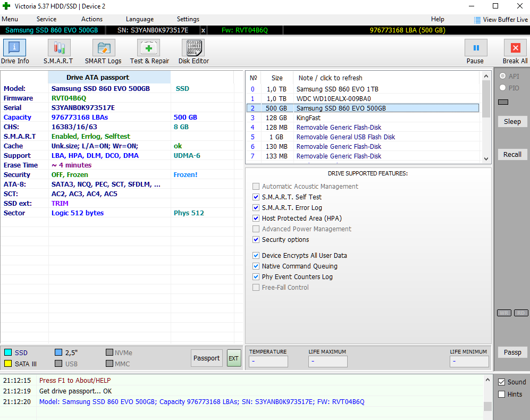Click the Passp button
Viewport: 530px width, 420px height.
coord(512,352)
